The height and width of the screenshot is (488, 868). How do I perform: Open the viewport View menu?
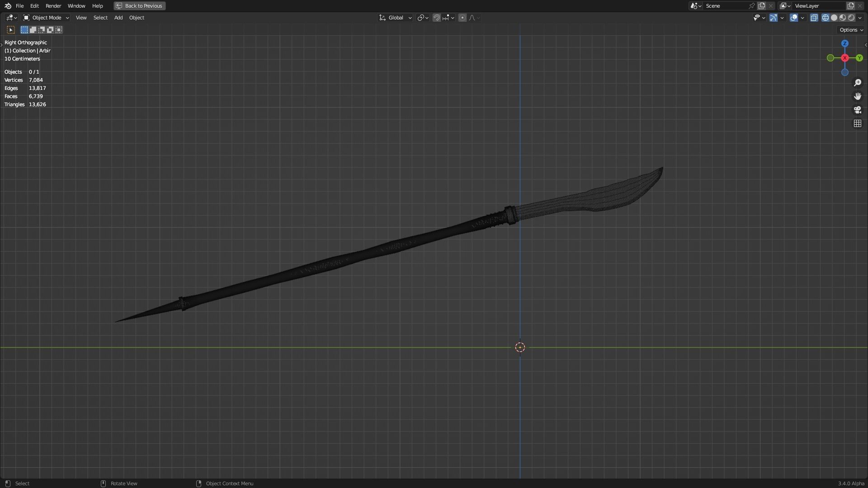[x=81, y=18]
